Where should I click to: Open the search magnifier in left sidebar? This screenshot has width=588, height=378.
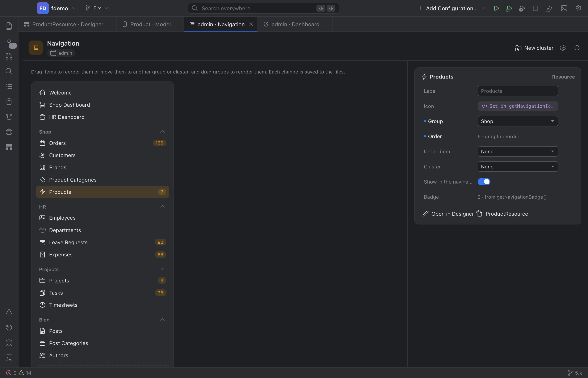point(9,71)
